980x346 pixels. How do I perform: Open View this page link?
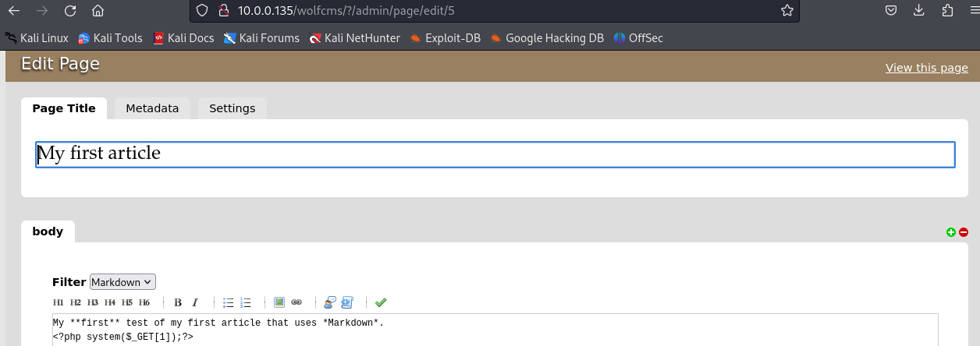point(927,68)
